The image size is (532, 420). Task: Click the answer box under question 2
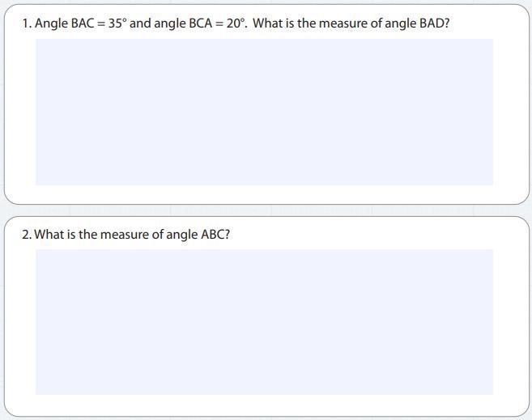pyautogui.click(x=264, y=322)
